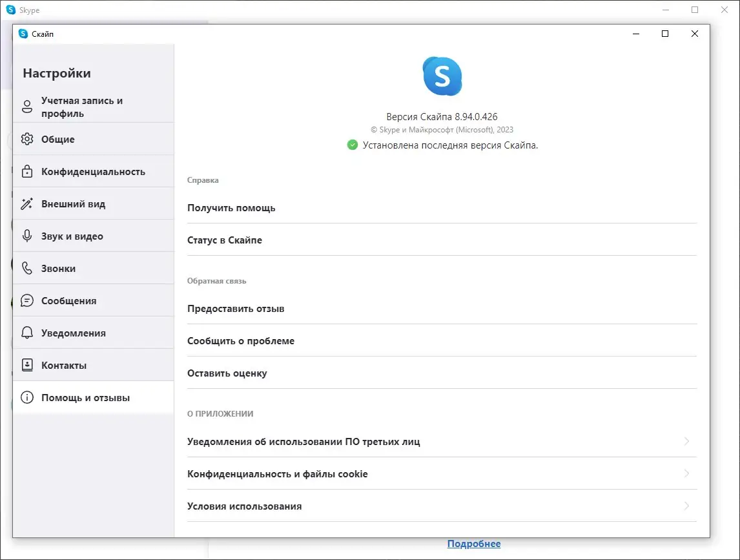
Task: Click the Подробнее link in background window
Action: click(x=474, y=543)
